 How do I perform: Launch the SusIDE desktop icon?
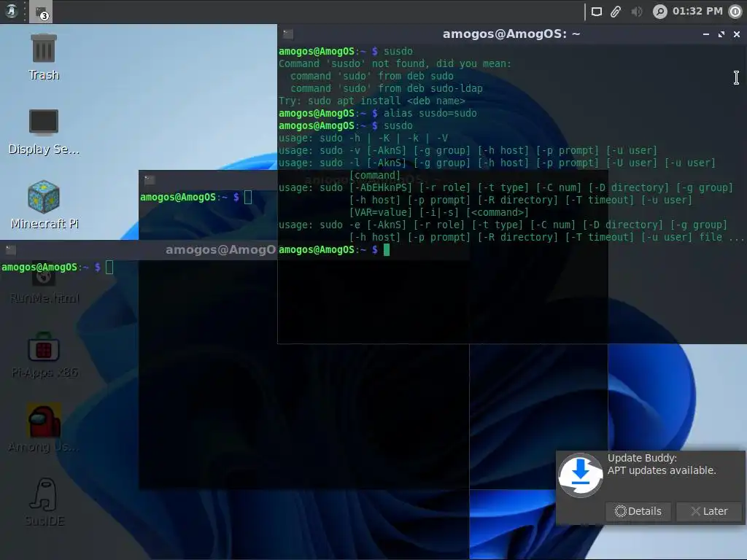tap(44, 502)
